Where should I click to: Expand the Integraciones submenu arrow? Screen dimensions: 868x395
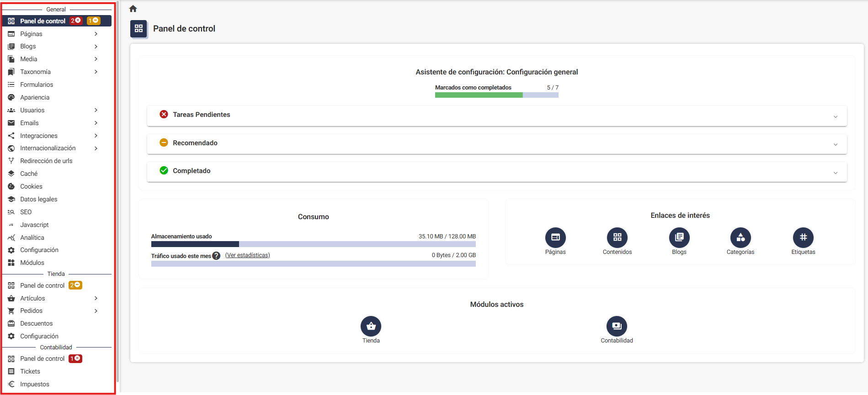(96, 136)
